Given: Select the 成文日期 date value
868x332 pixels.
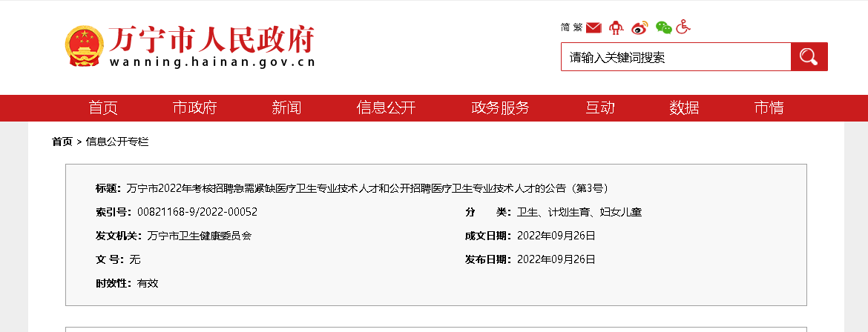Looking at the screenshot, I should (556, 236).
